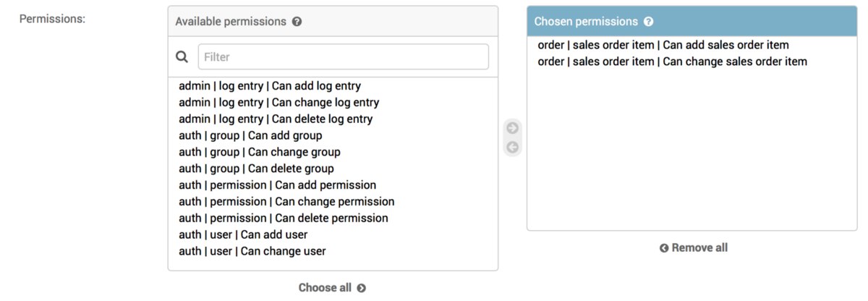This screenshot has height=301, width=868.
Task: Select 'Can change log entry' permission
Action: point(278,103)
